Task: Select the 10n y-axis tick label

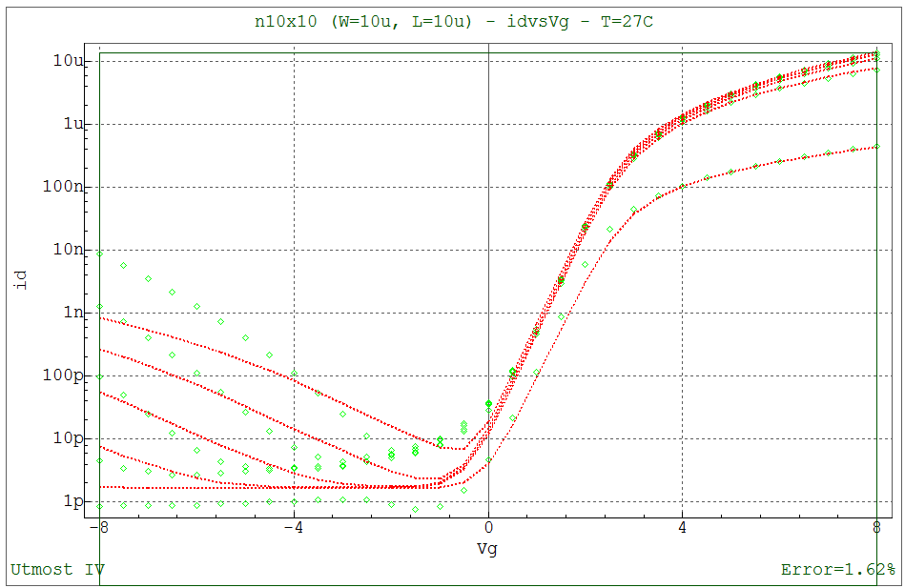Action: pyautogui.click(x=69, y=249)
